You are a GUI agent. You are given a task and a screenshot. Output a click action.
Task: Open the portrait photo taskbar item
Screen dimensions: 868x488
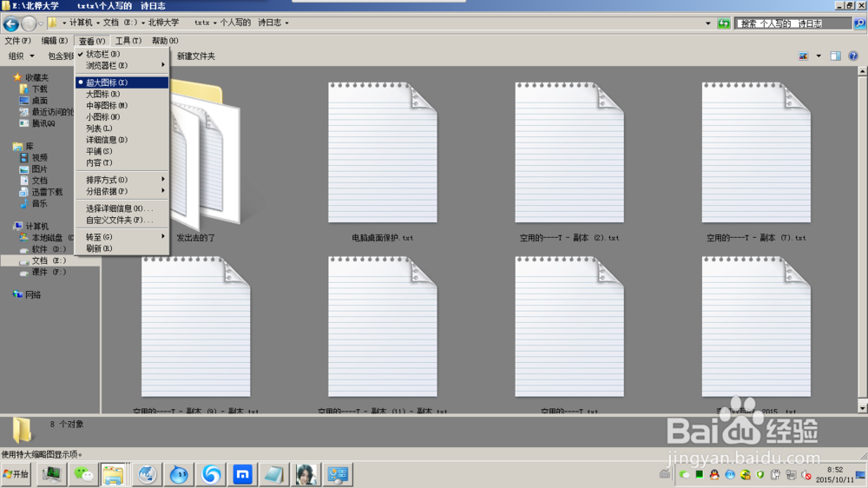click(x=306, y=475)
